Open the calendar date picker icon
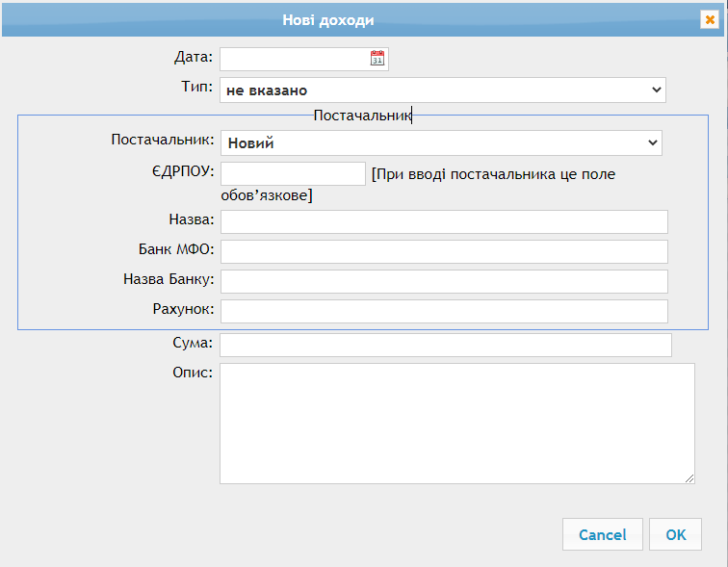The height and width of the screenshot is (567, 728). pyautogui.click(x=377, y=59)
